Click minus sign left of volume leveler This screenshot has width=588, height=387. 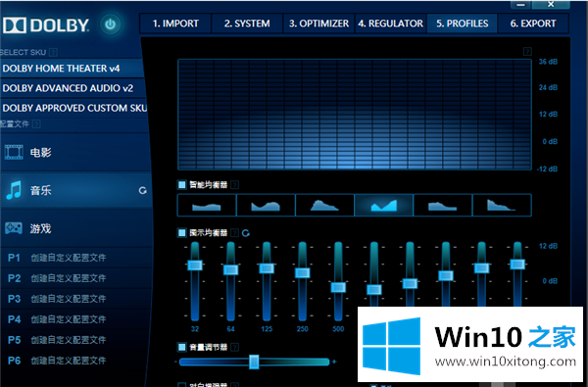pyautogui.click(x=175, y=362)
